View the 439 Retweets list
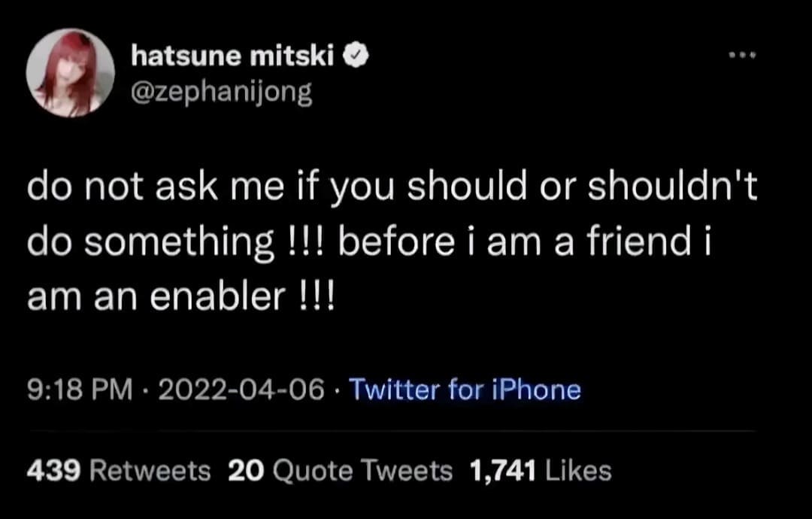812x519 pixels. click(x=119, y=471)
